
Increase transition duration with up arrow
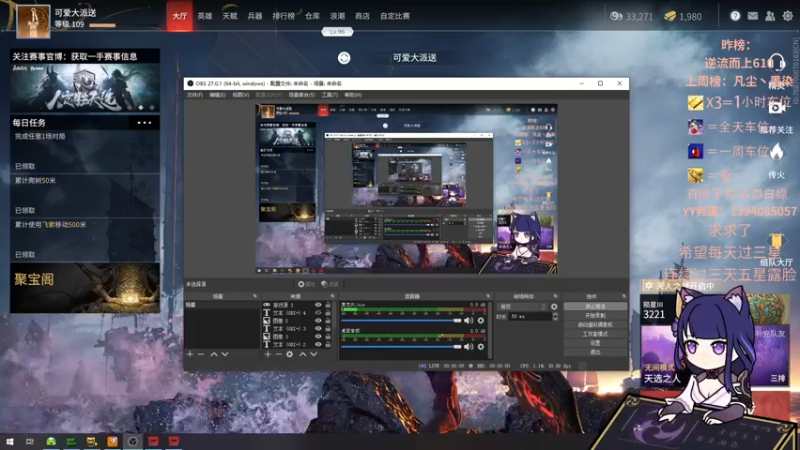tap(555, 314)
